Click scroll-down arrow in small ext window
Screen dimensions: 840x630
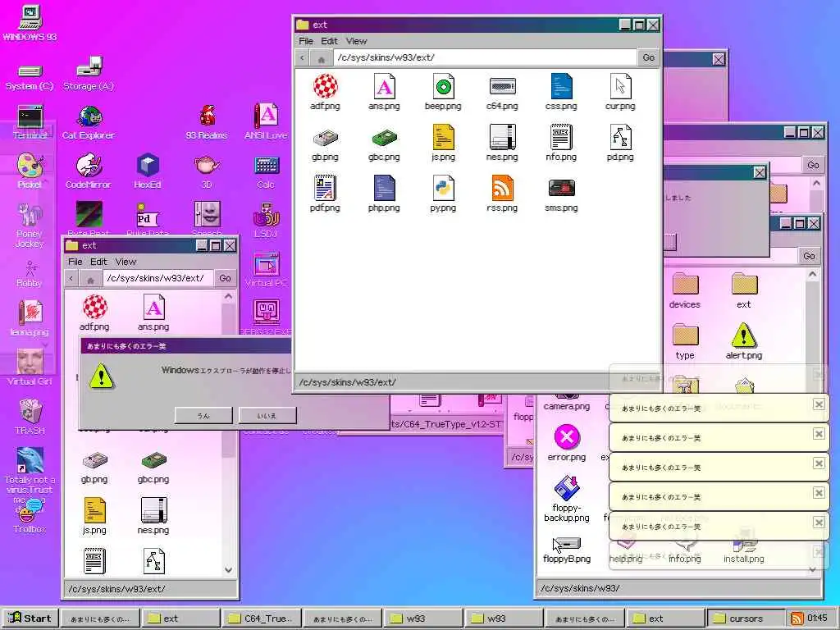click(x=229, y=570)
